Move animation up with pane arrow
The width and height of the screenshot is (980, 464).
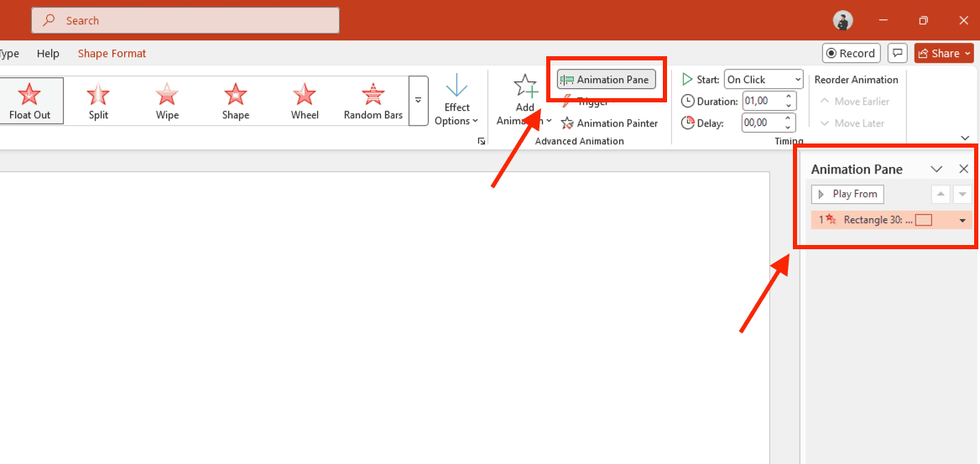[941, 194]
